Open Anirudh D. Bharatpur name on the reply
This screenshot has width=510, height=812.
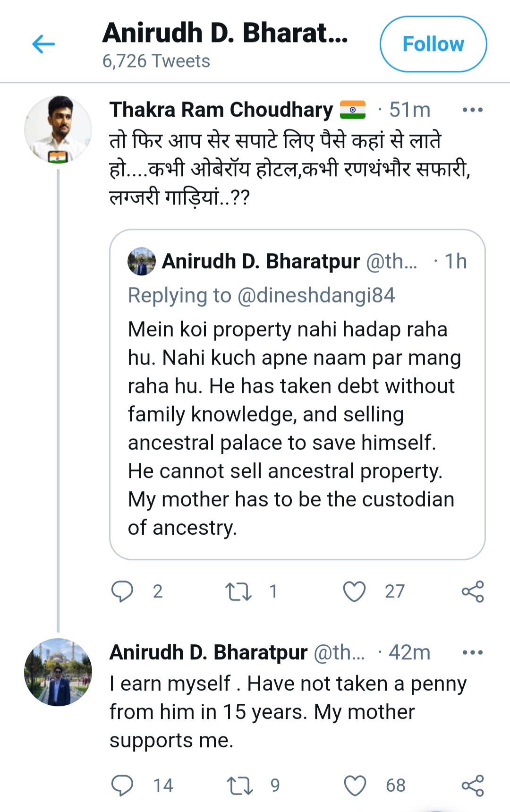(208, 653)
